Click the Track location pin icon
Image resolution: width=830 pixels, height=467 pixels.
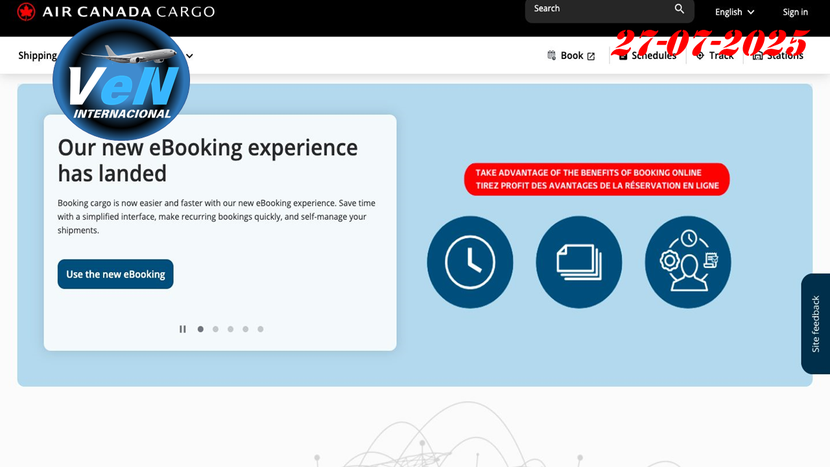click(700, 55)
